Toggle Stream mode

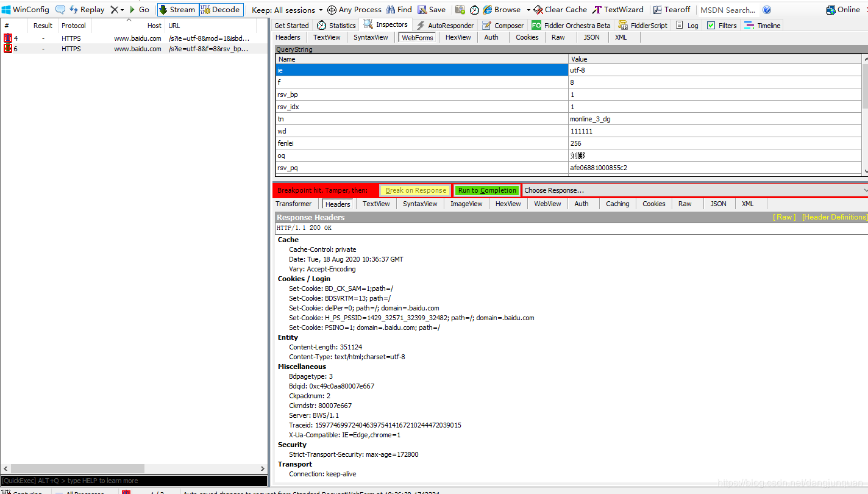click(x=177, y=10)
